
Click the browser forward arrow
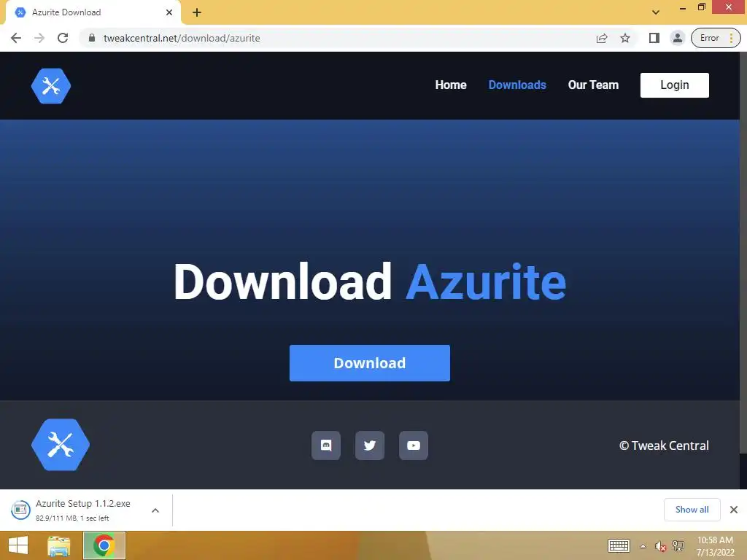click(x=39, y=38)
